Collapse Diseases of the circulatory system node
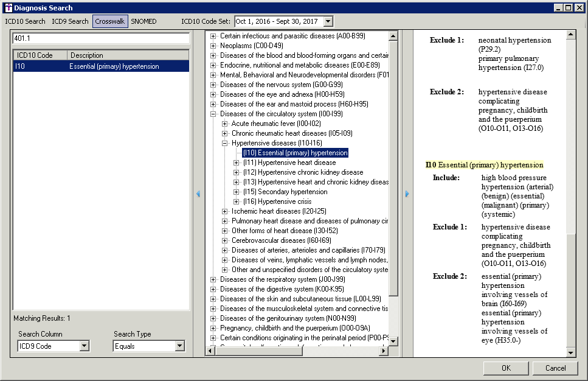This screenshot has height=381, width=588. (x=213, y=114)
